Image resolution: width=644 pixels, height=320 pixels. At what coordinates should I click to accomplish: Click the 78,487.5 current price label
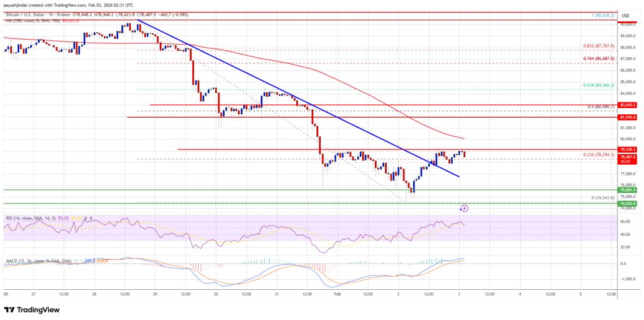pyautogui.click(x=628, y=157)
